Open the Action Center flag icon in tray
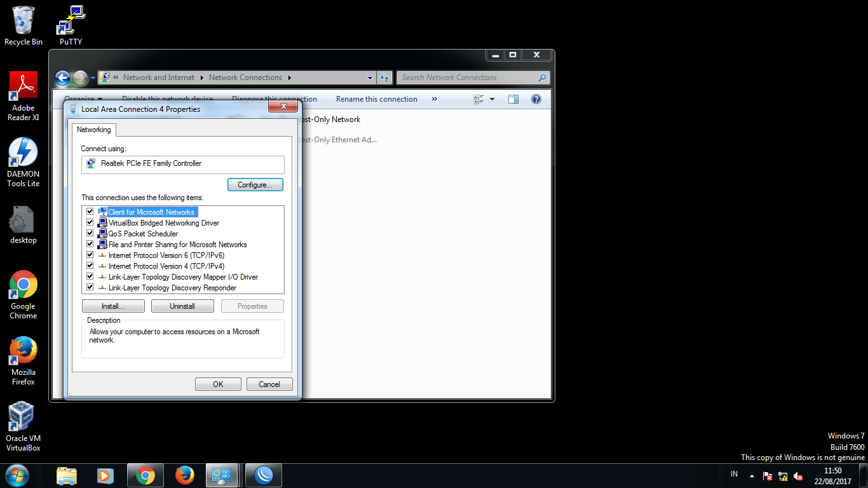Screen dimensions: 868x488 tap(767, 476)
